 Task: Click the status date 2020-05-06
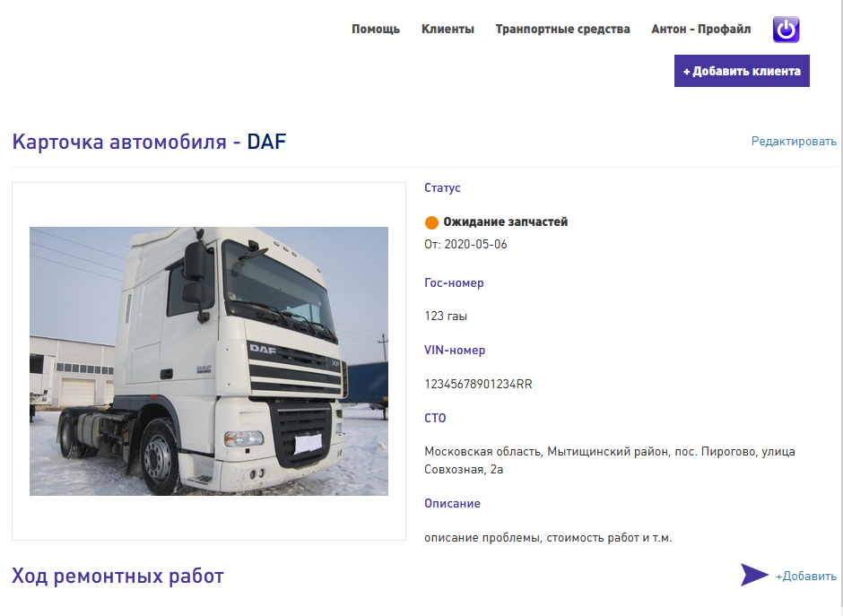476,245
